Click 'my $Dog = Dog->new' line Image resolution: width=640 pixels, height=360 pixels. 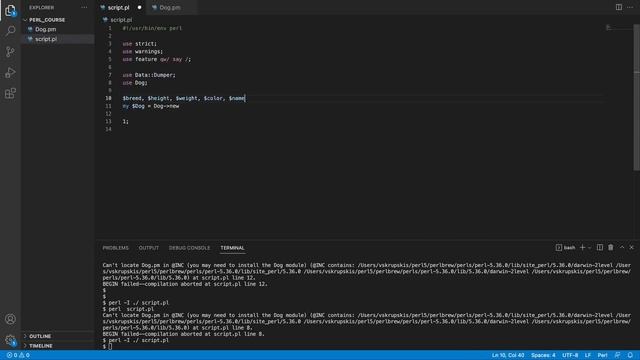(150, 106)
